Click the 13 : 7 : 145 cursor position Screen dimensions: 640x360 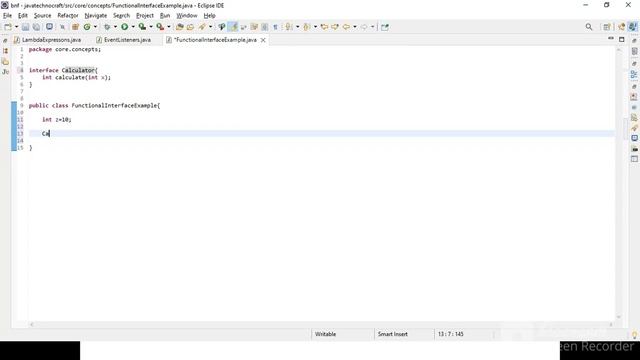[451, 334]
